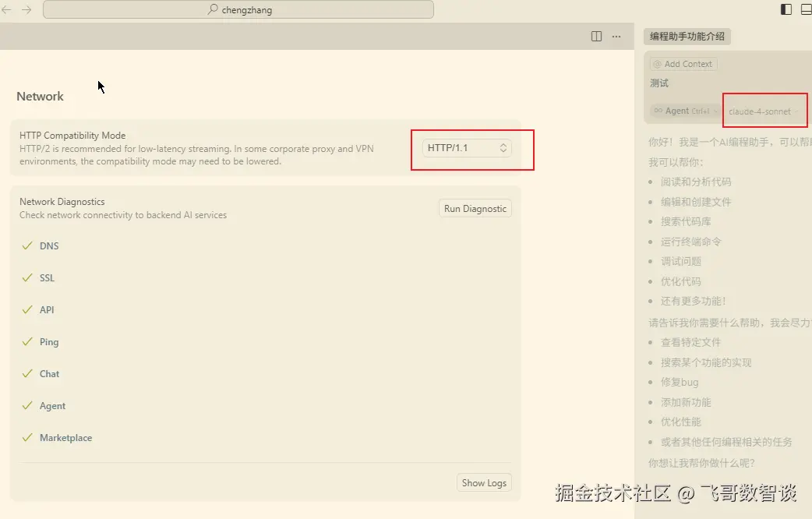This screenshot has width=812, height=519.
Task: Click the Ping check mark icon
Action: (27, 342)
